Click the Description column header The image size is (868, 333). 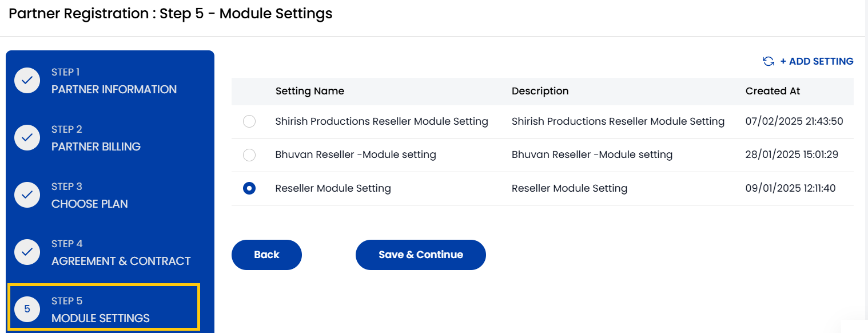coord(540,91)
